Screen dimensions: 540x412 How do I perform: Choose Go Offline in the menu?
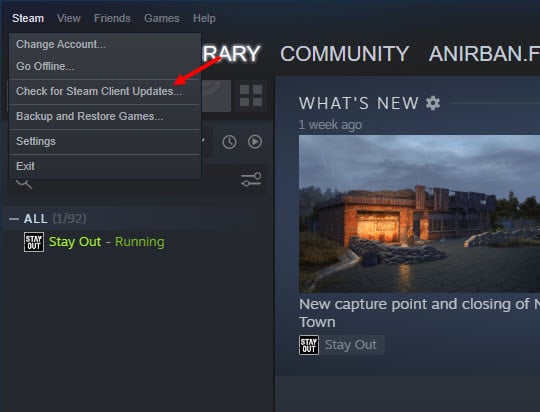click(105, 66)
